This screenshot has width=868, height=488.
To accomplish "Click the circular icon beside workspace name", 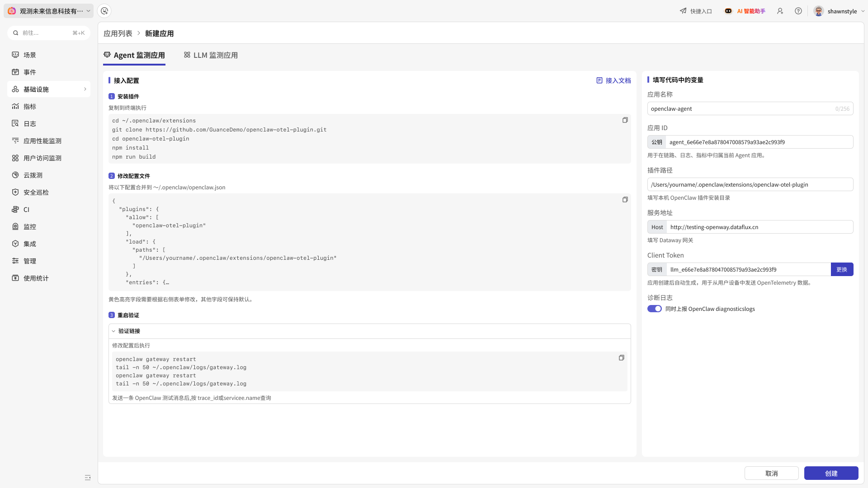I will (x=104, y=11).
